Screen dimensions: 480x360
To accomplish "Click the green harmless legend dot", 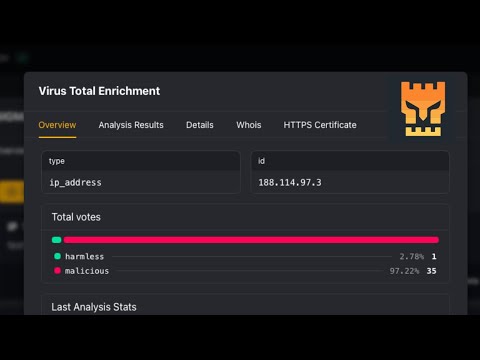I will click(57, 256).
